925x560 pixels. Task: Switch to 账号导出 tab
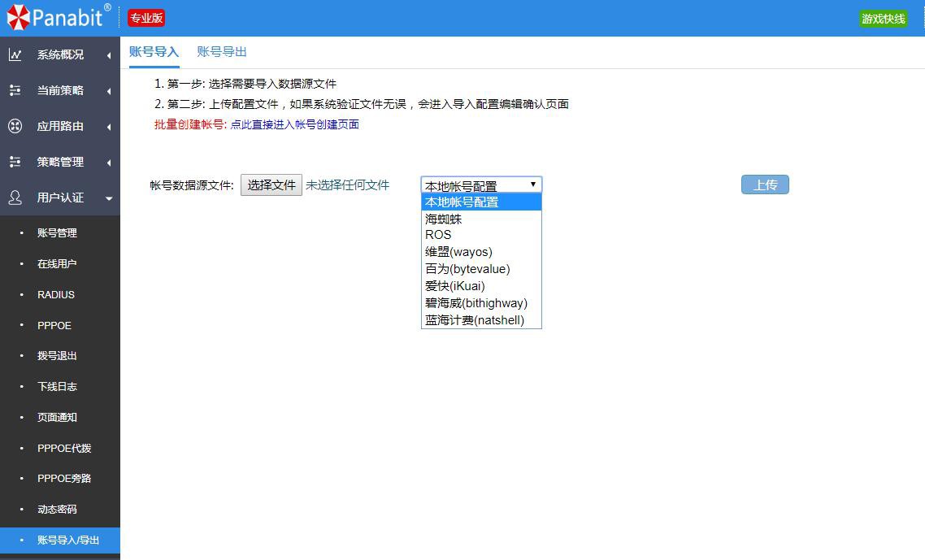pos(222,52)
